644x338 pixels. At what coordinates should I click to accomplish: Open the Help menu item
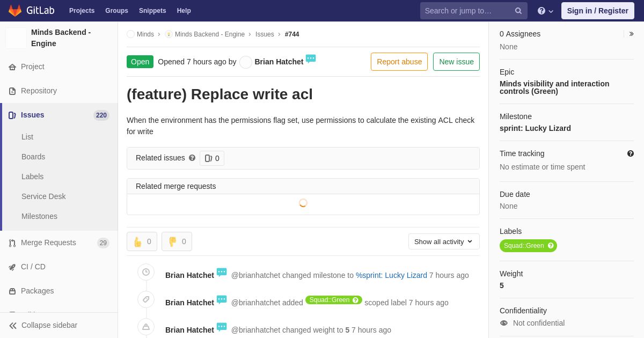[184, 11]
